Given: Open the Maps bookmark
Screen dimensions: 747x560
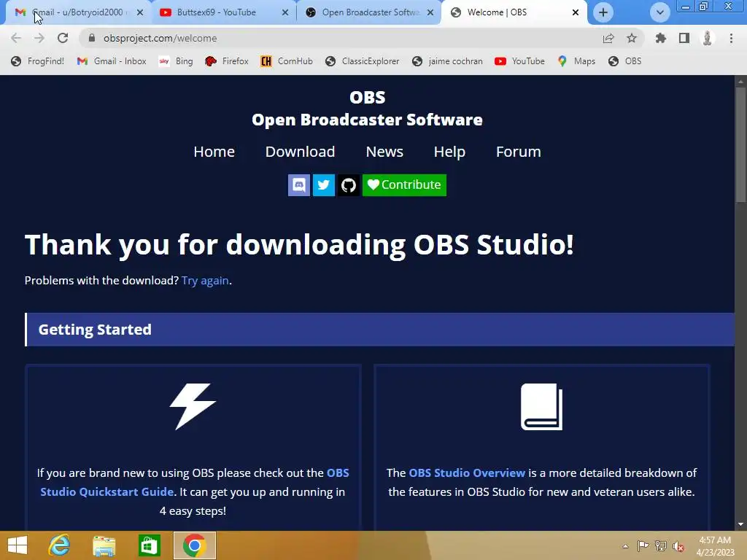Looking at the screenshot, I should (x=576, y=61).
